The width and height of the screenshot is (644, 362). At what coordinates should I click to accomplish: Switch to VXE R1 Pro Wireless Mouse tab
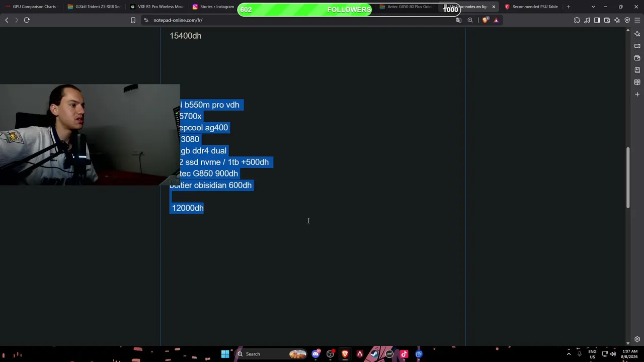pos(156,7)
